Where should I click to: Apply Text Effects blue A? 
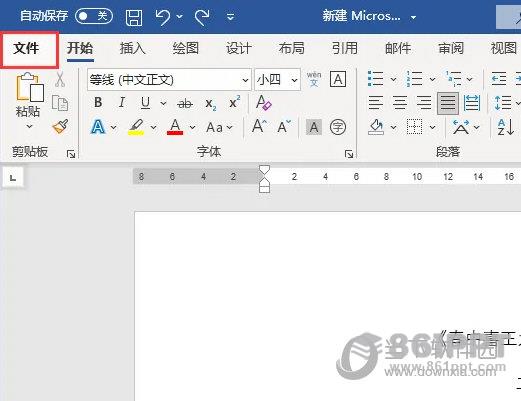[x=98, y=127]
